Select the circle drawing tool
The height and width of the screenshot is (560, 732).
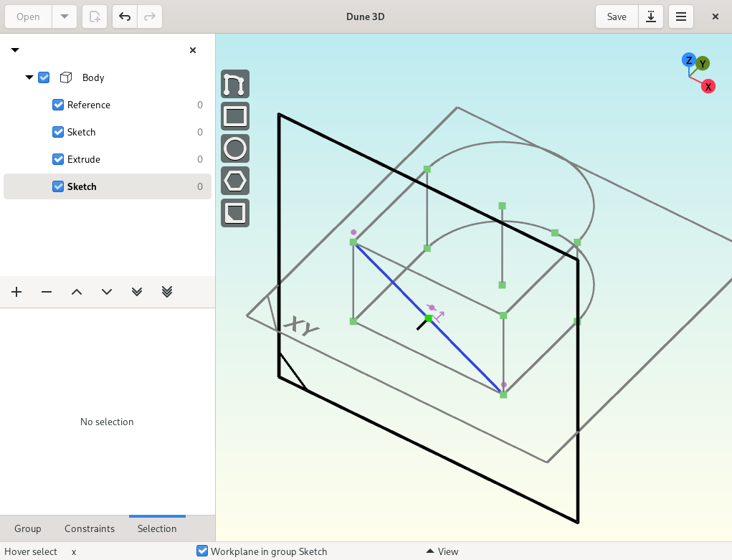pos(235,148)
